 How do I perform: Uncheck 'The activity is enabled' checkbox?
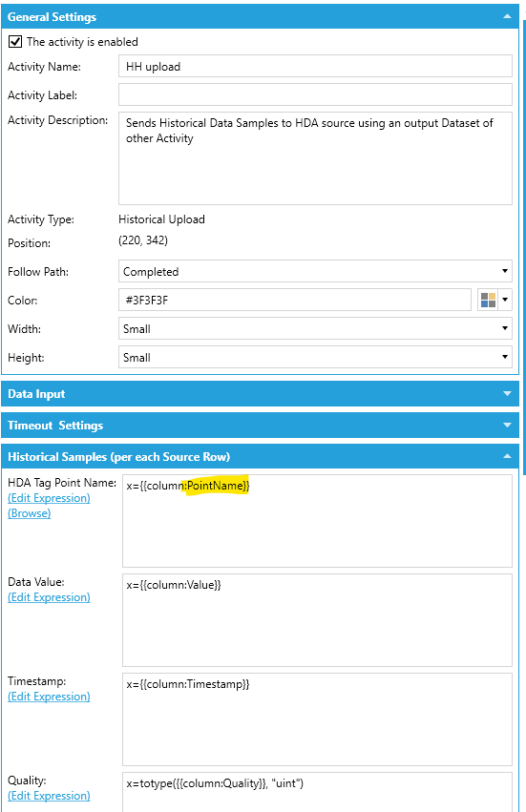tap(15, 42)
